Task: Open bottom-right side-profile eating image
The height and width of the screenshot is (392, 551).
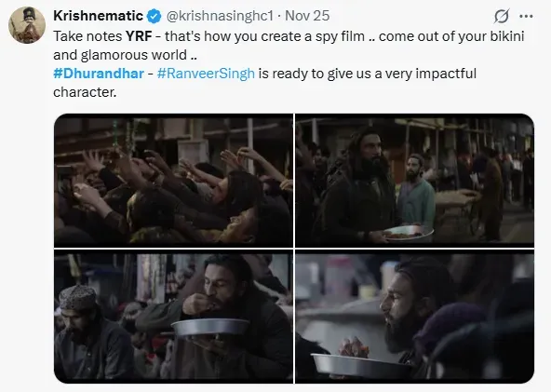Action: (x=415, y=317)
